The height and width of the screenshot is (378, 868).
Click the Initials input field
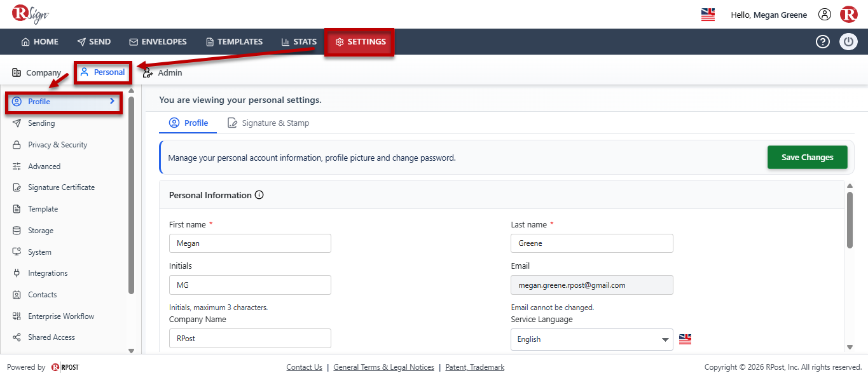coord(250,285)
